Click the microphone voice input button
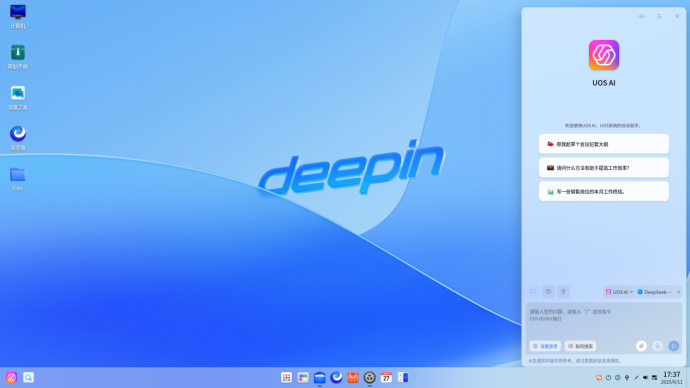The image size is (690, 388). click(x=657, y=346)
